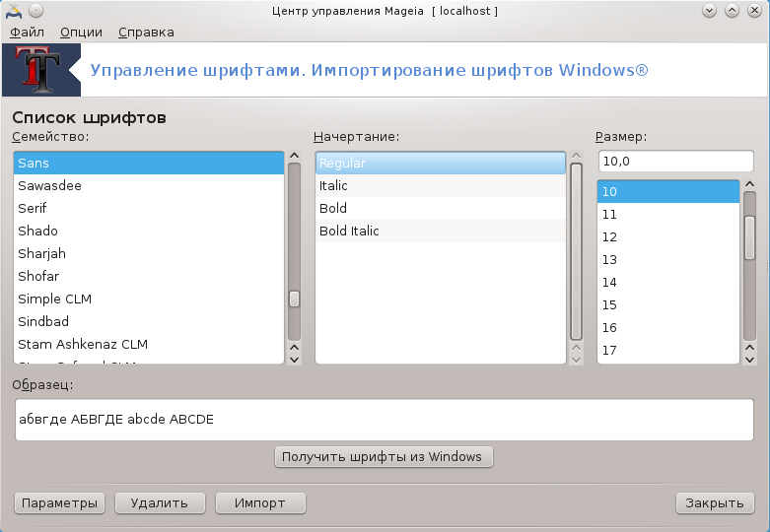Open the Файл menu
Image resolution: width=770 pixels, height=532 pixels.
click(27, 33)
